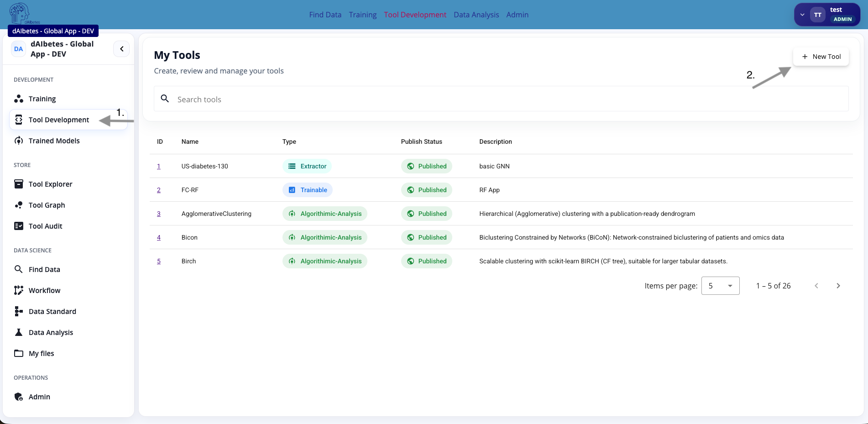This screenshot has height=424, width=868.
Task: Select the Birch tool name
Action: (188, 261)
